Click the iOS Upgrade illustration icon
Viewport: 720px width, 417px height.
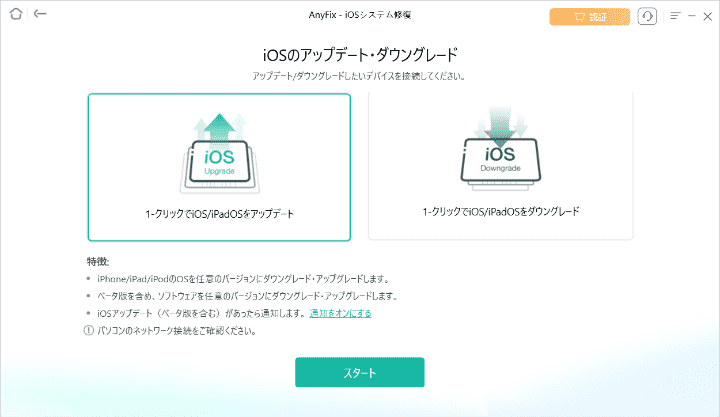tap(219, 153)
